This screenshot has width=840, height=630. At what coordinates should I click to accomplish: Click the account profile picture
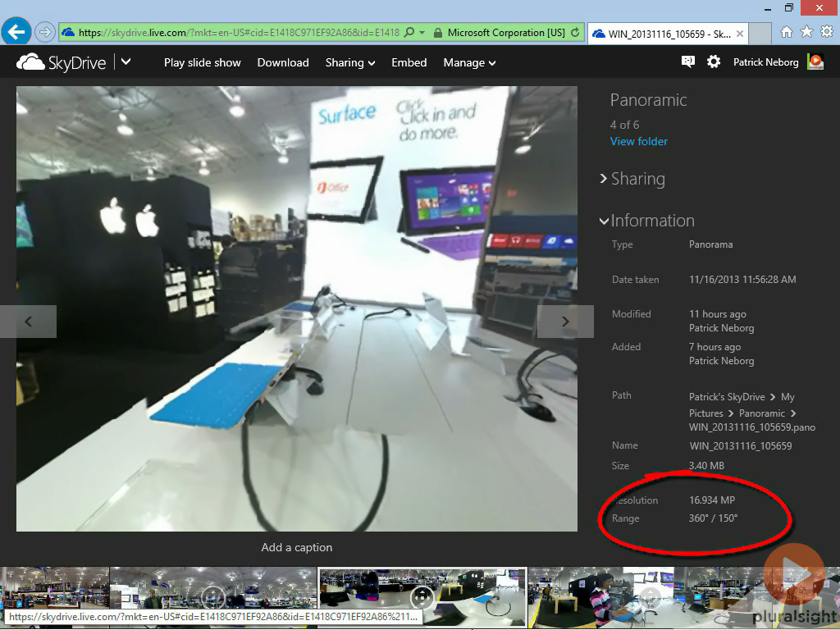(815, 62)
